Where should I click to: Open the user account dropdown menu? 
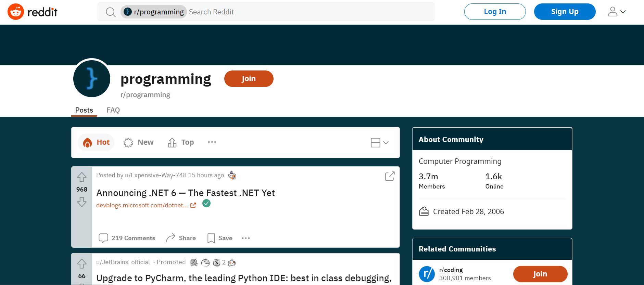click(x=617, y=12)
